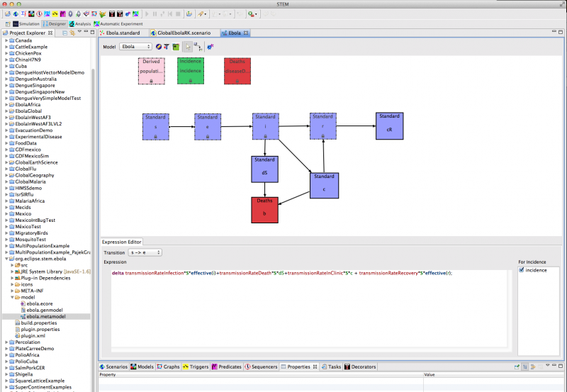Click the external tools run icon in toolbar
567x392 pixels.
coord(251,14)
